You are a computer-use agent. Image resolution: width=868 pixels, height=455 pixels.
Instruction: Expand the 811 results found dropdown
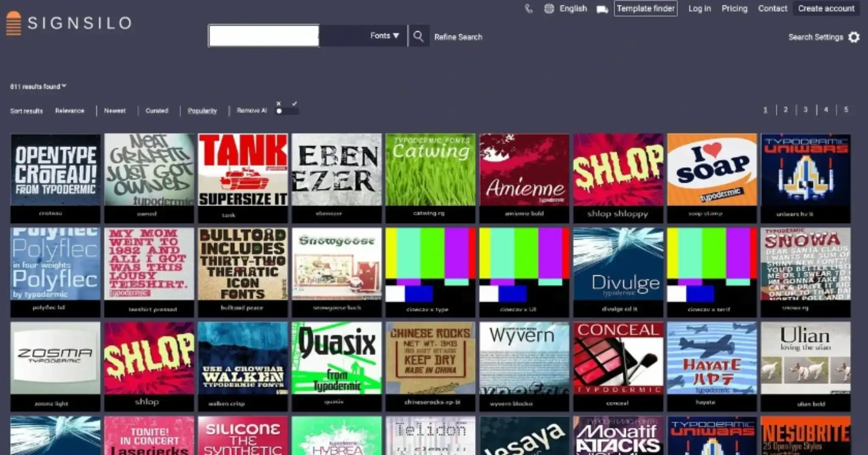click(38, 87)
